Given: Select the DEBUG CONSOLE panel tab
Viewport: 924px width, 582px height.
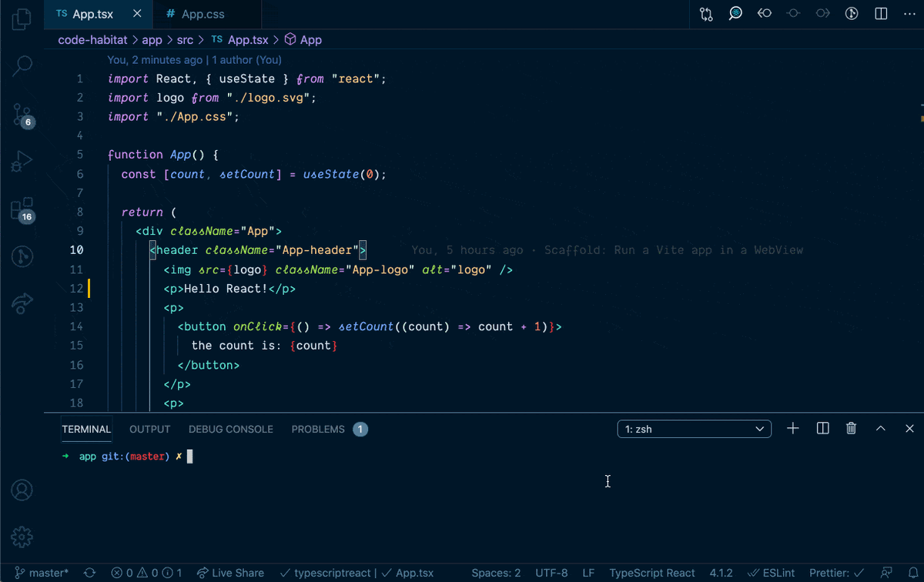Looking at the screenshot, I should (x=231, y=429).
